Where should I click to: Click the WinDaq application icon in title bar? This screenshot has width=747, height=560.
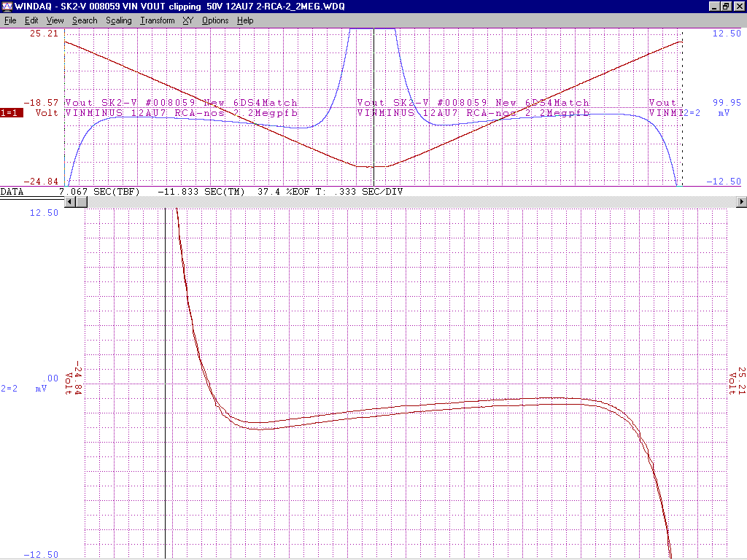tap(7, 7)
